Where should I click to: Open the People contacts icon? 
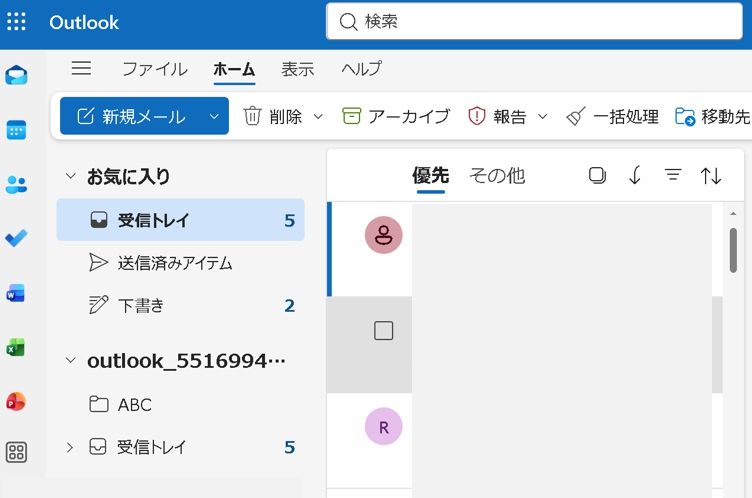coord(17,184)
